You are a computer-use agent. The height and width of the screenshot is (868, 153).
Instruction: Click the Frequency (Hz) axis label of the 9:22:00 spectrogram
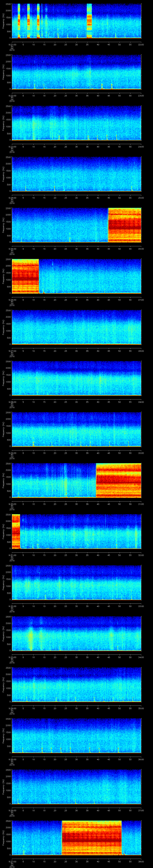pos(3,72)
